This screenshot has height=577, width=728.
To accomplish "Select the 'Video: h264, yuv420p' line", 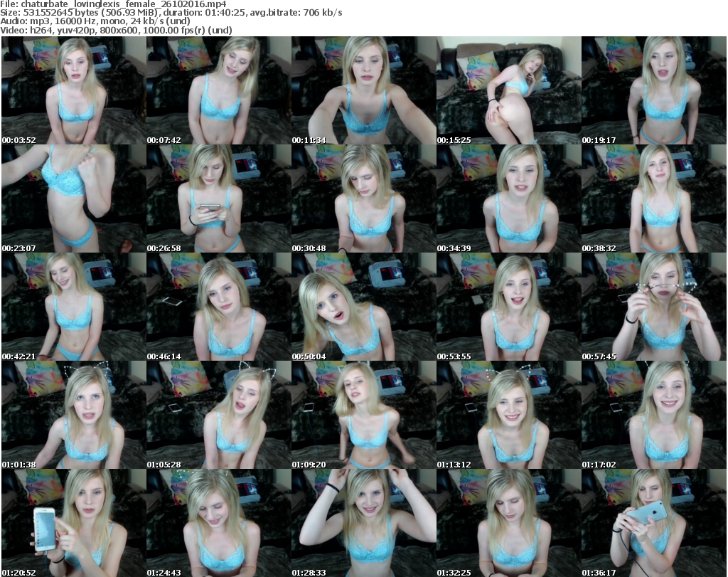I will [116, 30].
